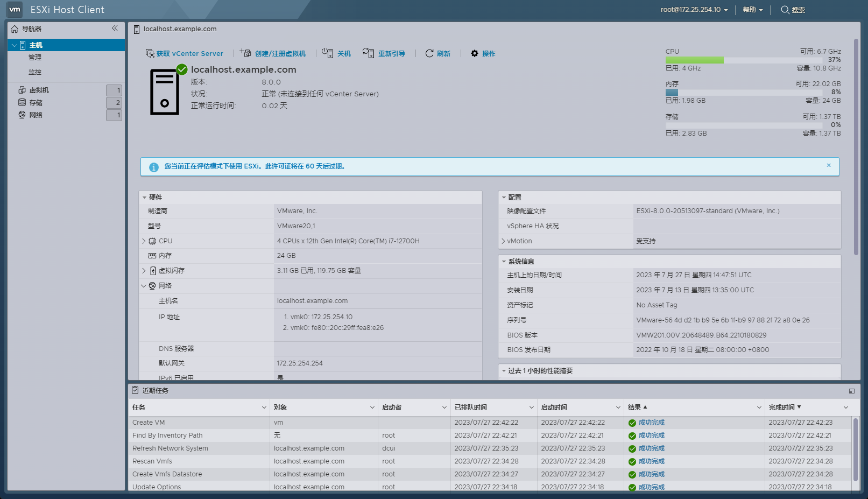Open the Target column dropdown

coord(372,407)
